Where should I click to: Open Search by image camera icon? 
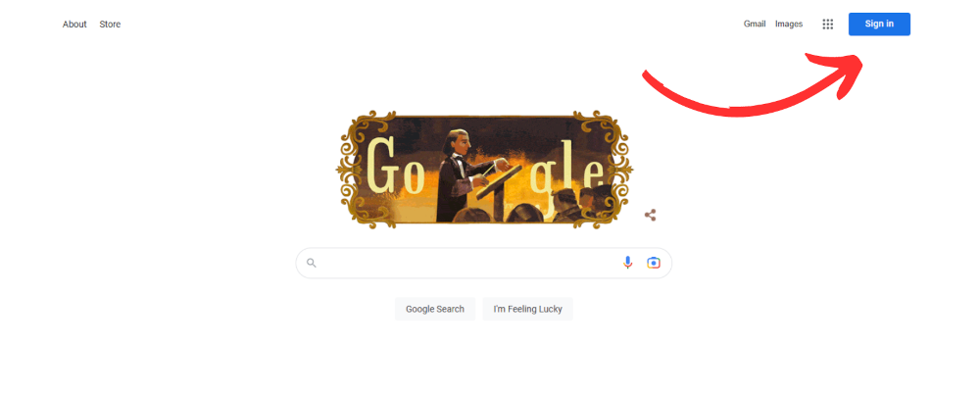[653, 263]
